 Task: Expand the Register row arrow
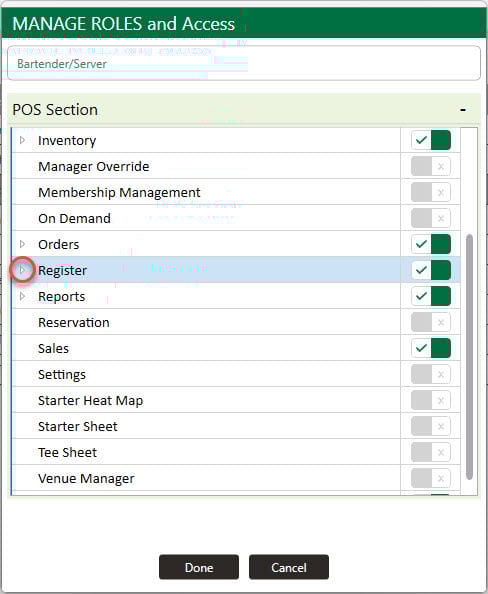pyautogui.click(x=22, y=270)
